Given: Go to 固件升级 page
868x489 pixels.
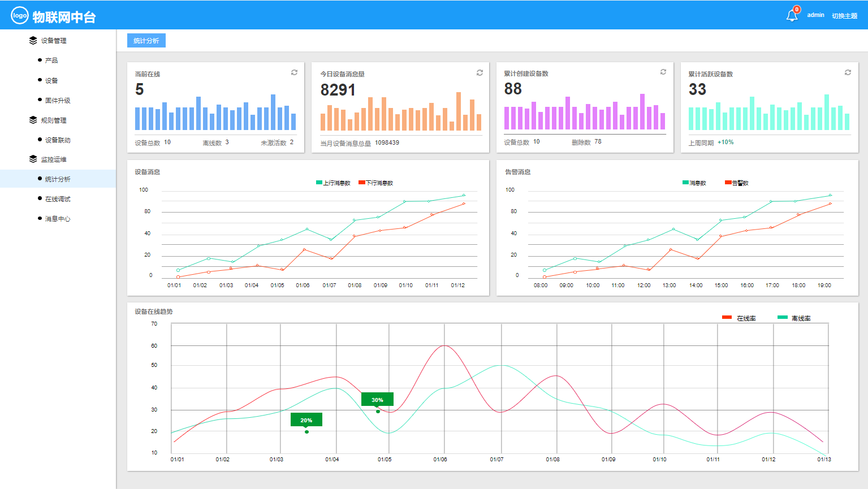Looking at the screenshot, I should pos(58,101).
